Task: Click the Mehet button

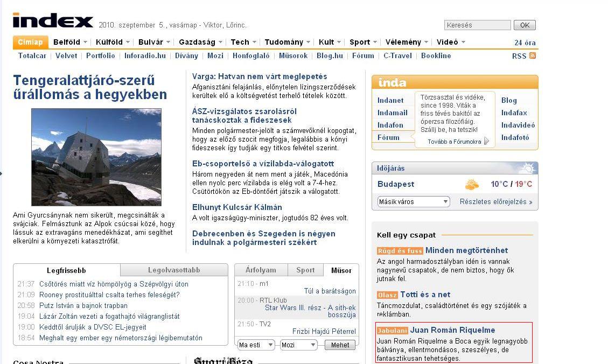Action: [340, 345]
